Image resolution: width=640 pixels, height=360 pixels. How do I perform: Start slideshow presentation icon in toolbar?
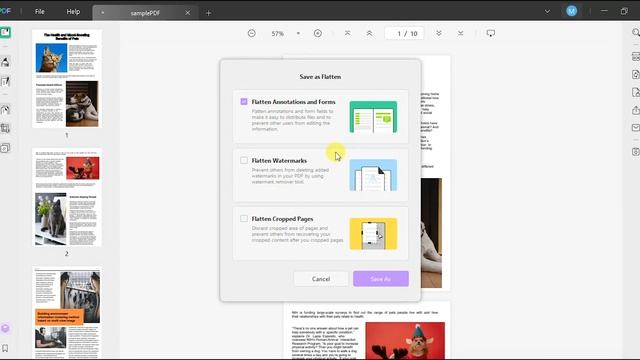coord(491,33)
